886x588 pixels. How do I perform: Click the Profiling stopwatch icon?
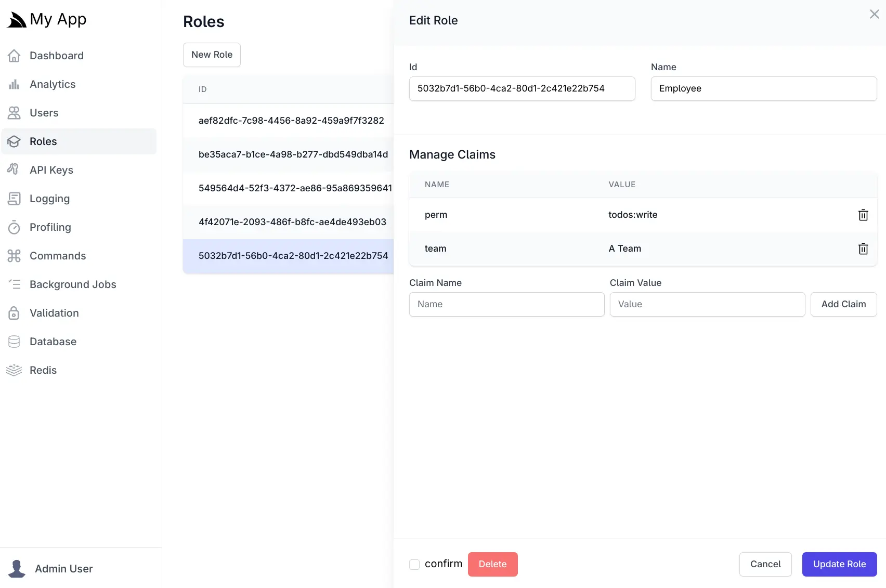click(14, 227)
